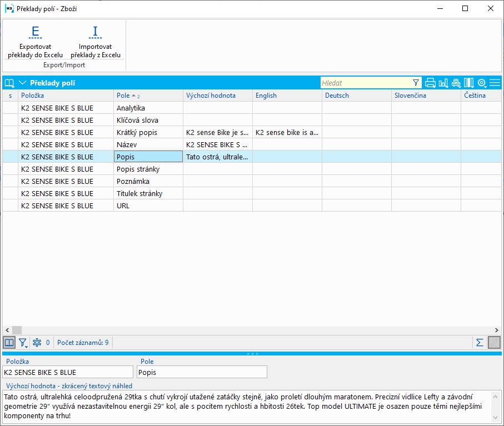Image resolution: width=504 pixels, height=426 pixels.
Task: Click K2 app icon in title bar
Action: (x=9, y=9)
